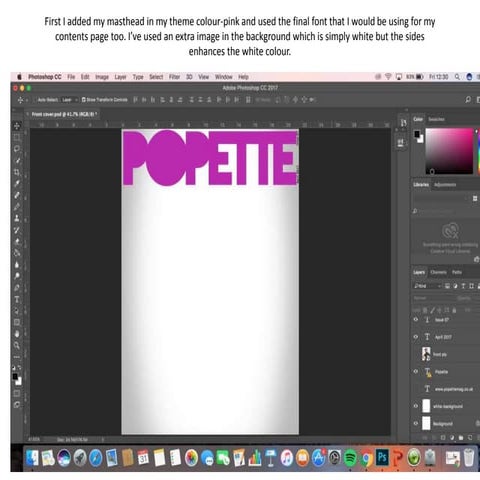Select the History Brush tool
Screen dimensions: 480x480
coord(17,230)
